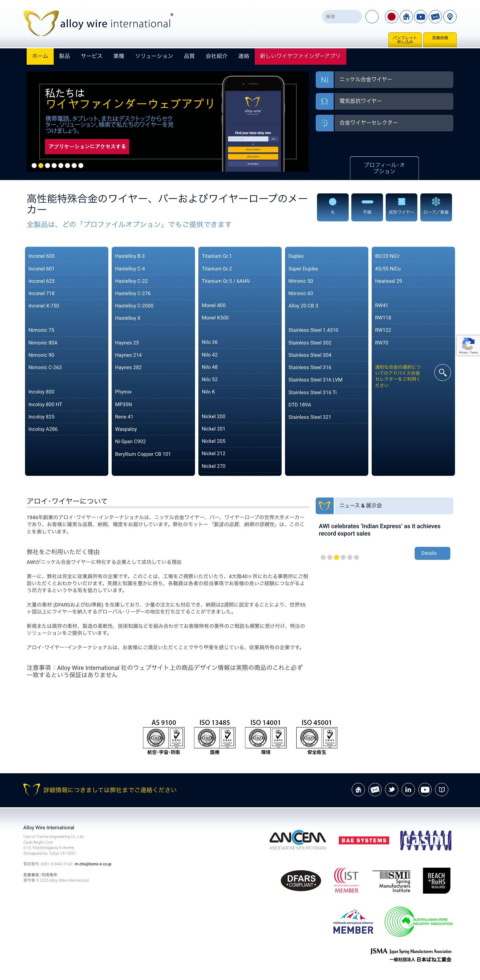Click the footer home icon
Image resolution: width=480 pixels, height=980 pixels.
pos(358,789)
